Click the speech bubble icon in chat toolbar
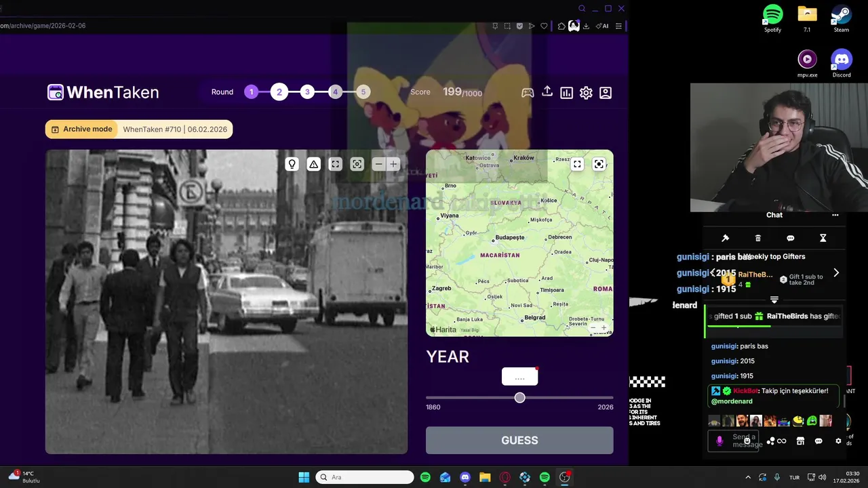The height and width of the screenshot is (488, 868). tap(791, 238)
